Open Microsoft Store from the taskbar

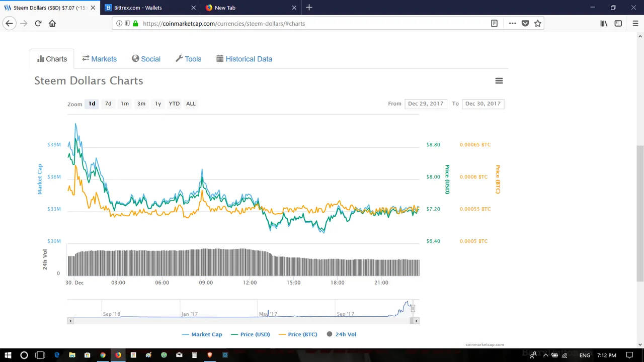[87, 355]
